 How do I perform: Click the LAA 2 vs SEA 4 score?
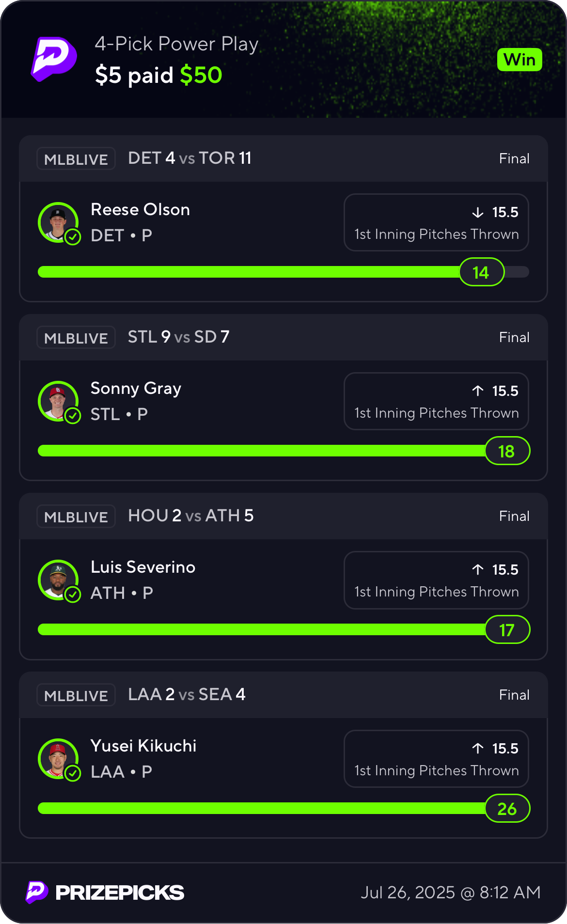click(x=187, y=694)
